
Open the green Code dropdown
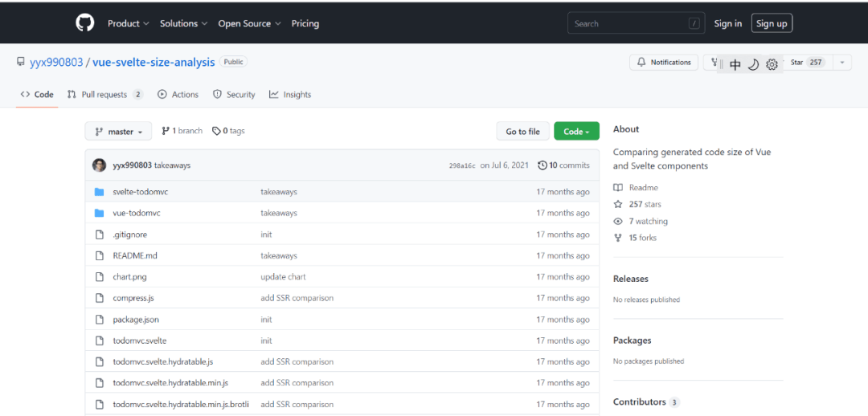[x=576, y=132]
